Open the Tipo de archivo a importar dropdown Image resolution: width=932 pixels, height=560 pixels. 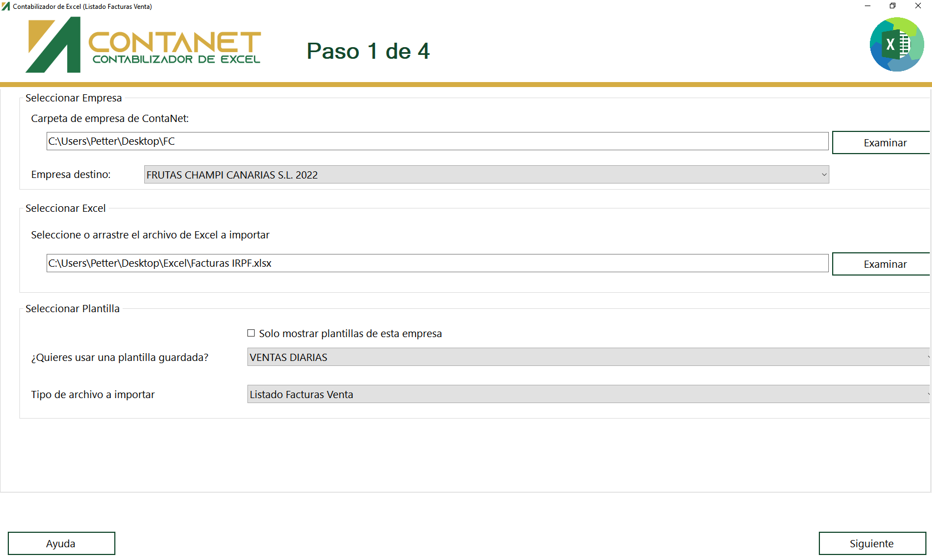(x=589, y=394)
